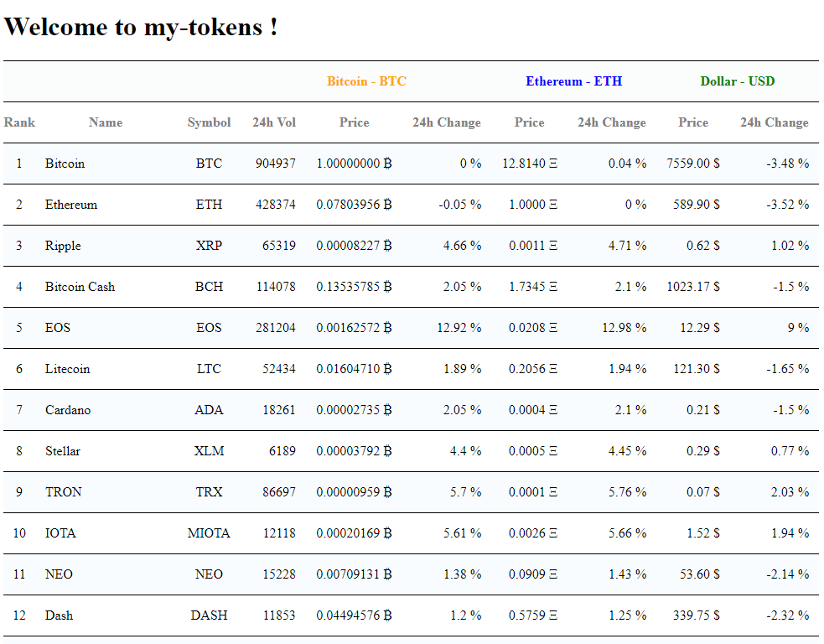Click the 0.04494576 BTC price
Image resolution: width=824 pixels, height=644 pixels.
pos(355,615)
